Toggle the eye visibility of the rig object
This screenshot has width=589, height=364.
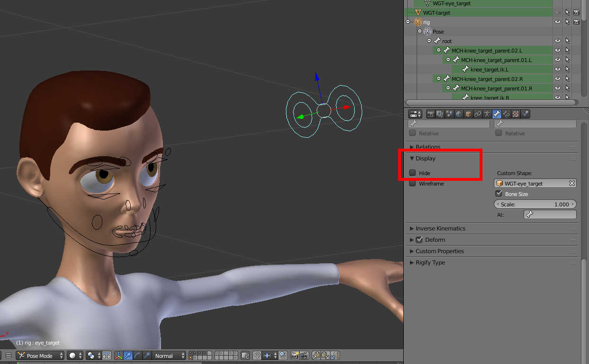(557, 22)
